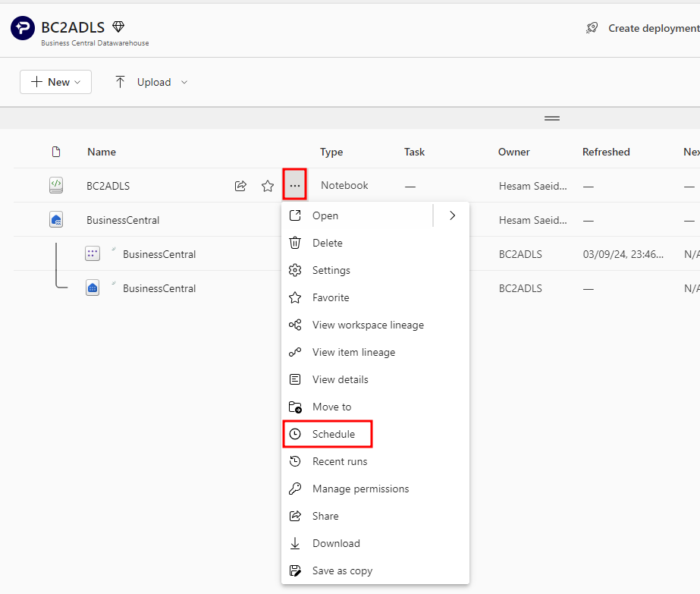Image resolution: width=700 pixels, height=594 pixels.
Task: Click the Business Central Datawarehouse subtitle
Action: [95, 43]
